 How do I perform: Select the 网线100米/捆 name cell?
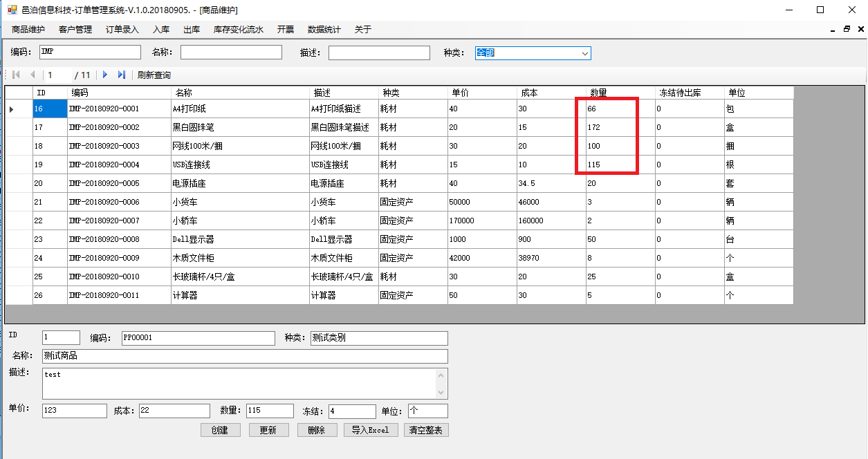tap(240, 146)
